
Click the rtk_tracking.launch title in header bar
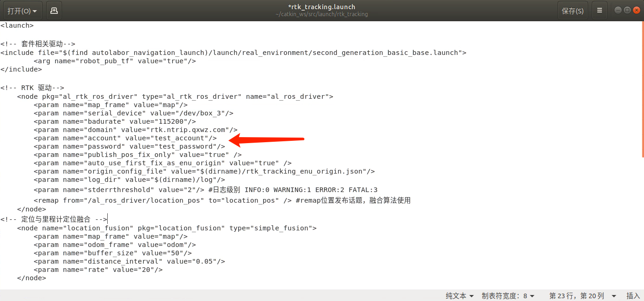(x=322, y=7)
